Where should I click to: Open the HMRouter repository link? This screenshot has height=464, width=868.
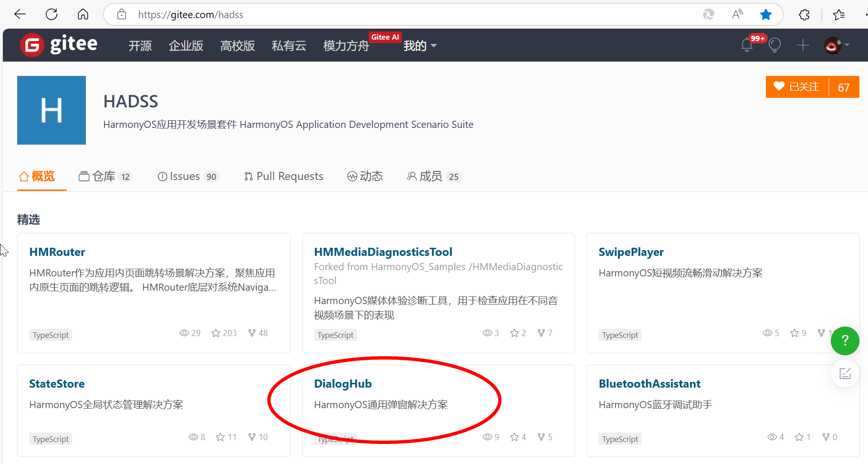[x=57, y=252]
